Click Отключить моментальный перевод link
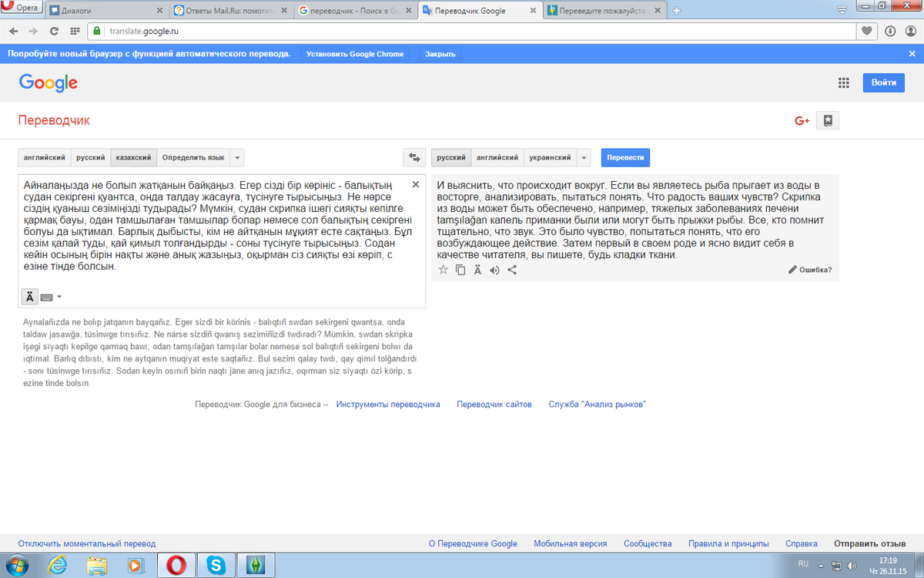The image size is (924, 578). click(87, 543)
